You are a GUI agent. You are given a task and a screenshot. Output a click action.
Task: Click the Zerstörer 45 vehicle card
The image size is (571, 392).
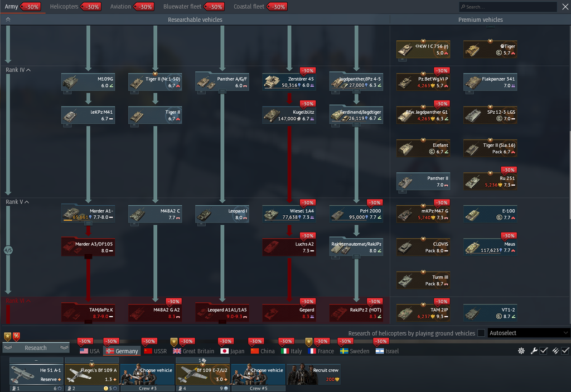[289, 82]
